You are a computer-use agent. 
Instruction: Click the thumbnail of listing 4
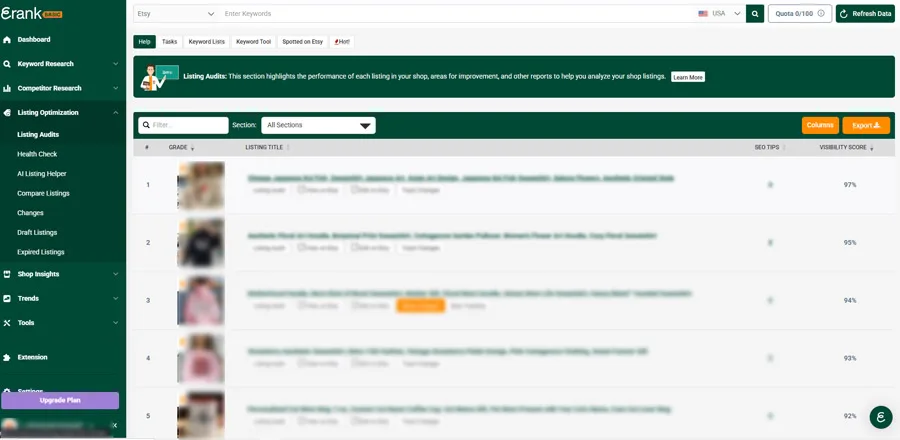coord(201,359)
